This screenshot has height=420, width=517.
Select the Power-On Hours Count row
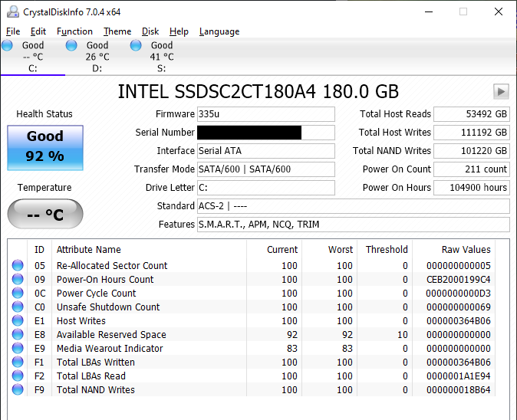tap(105, 280)
